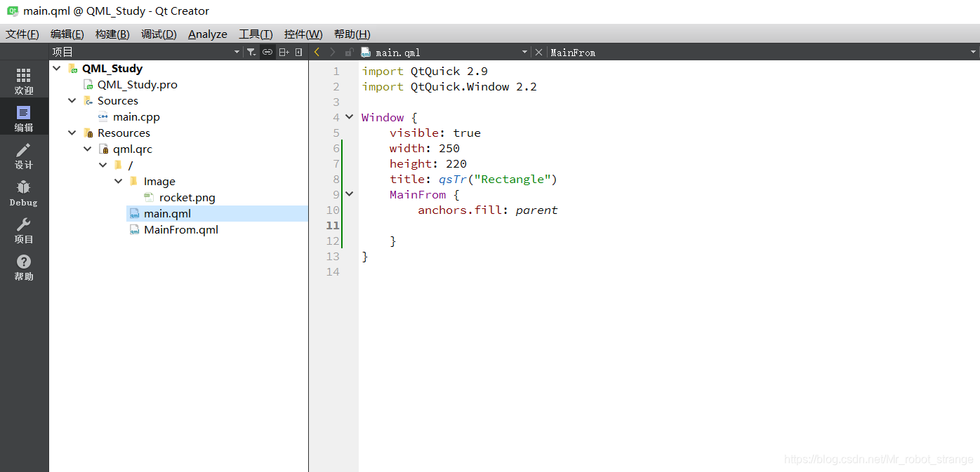The image size is (980, 472).
Task: Open the open documents dropdown for main.qml
Action: tap(524, 52)
